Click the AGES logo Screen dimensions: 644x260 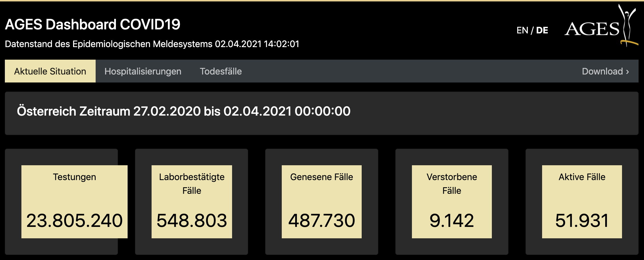pyautogui.click(x=601, y=27)
